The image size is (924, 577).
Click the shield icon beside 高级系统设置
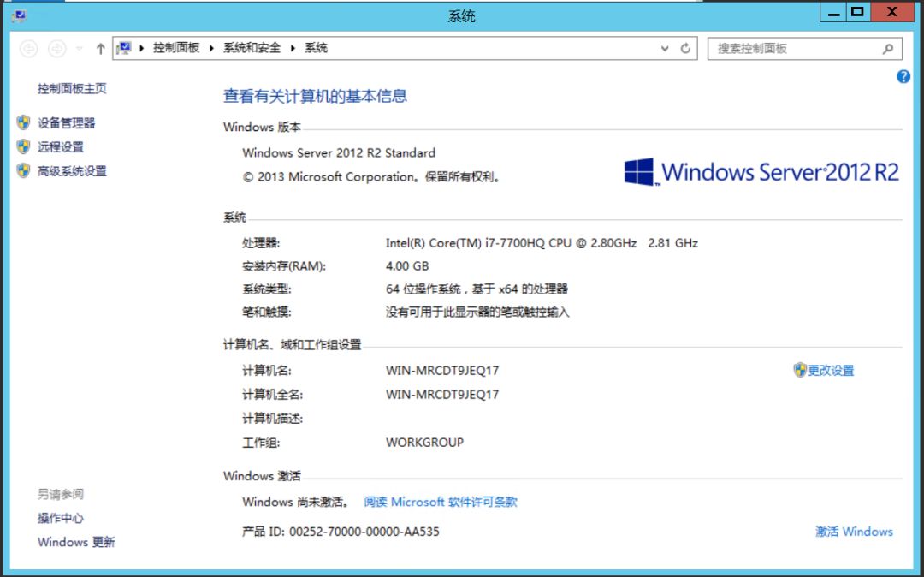[x=24, y=171]
